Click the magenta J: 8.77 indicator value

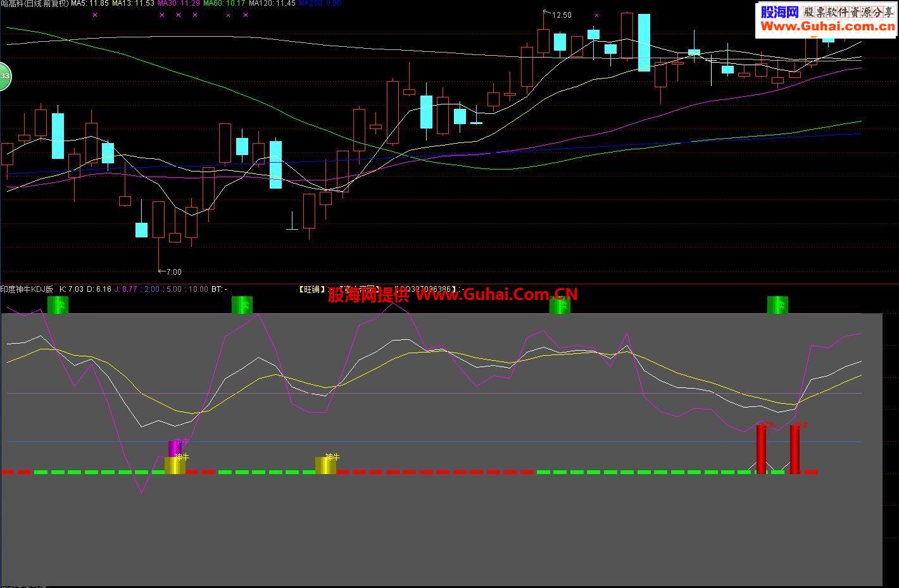point(125,289)
